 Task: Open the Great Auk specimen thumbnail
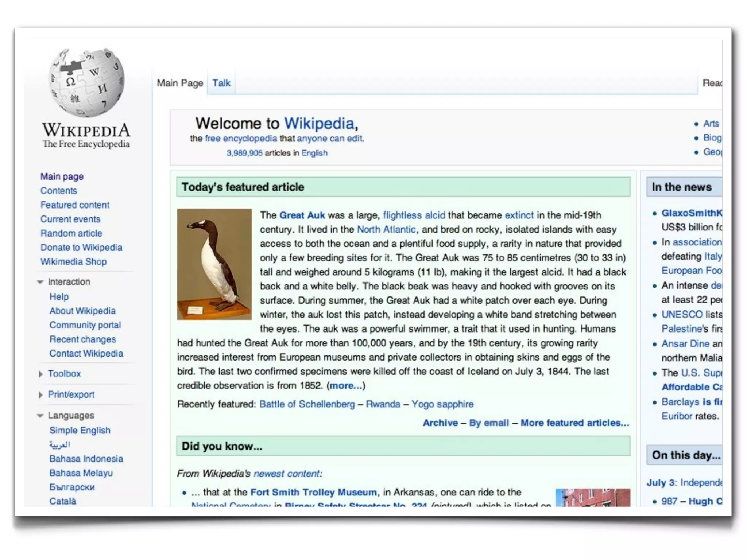pos(214,264)
